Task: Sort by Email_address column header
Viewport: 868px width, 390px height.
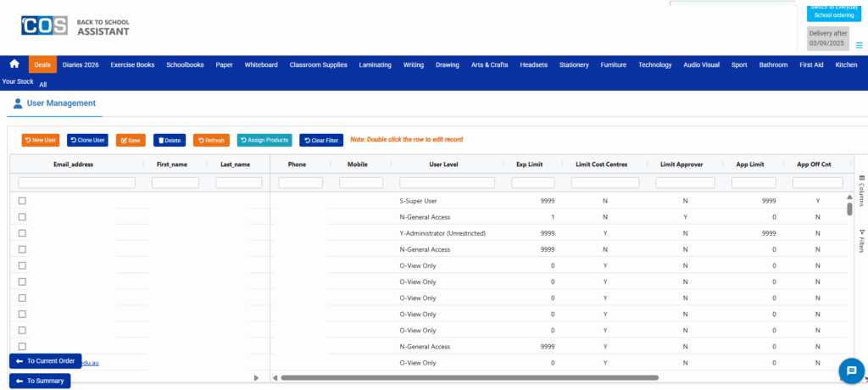Action: 73,164
